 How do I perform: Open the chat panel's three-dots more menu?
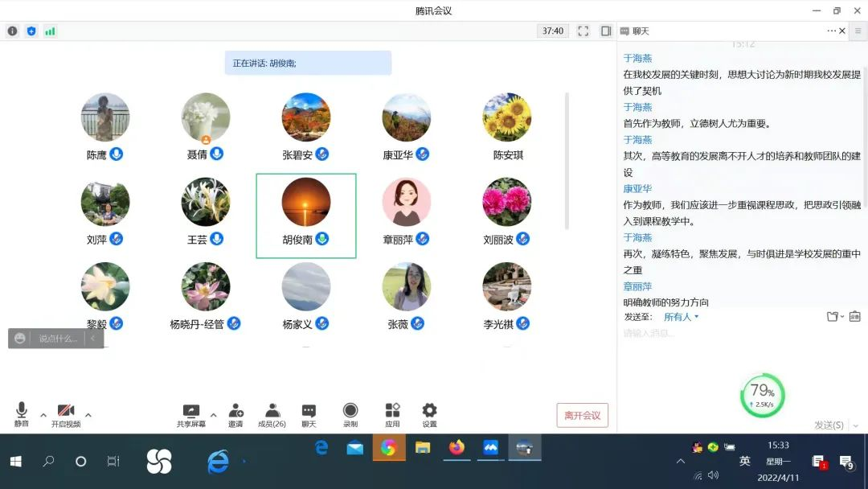coord(831,31)
